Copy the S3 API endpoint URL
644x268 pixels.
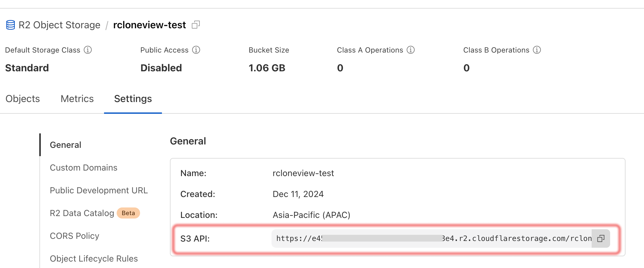(x=601, y=238)
